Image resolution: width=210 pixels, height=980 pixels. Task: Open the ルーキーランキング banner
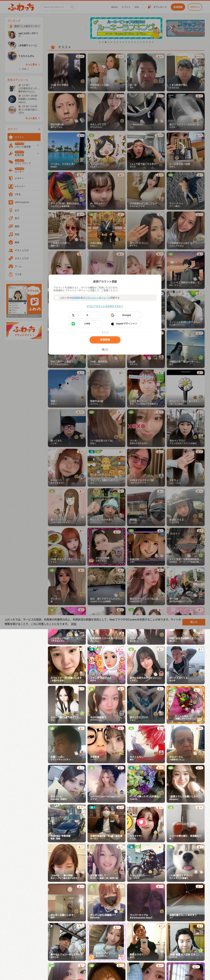(126, 28)
